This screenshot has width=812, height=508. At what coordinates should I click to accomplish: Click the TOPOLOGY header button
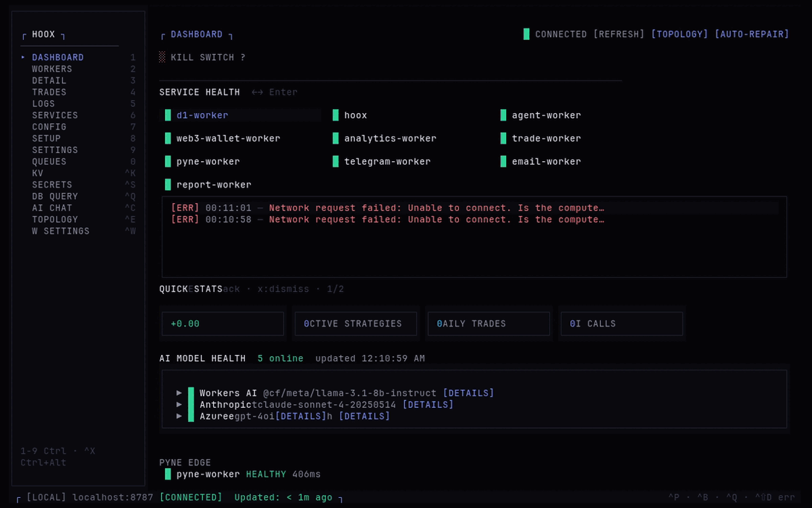pyautogui.click(x=679, y=34)
